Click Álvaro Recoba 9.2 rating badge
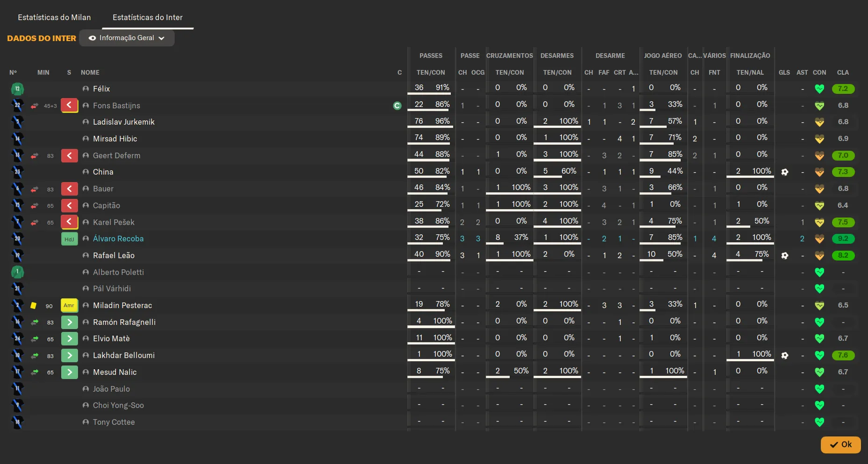The image size is (868, 464). (843, 239)
